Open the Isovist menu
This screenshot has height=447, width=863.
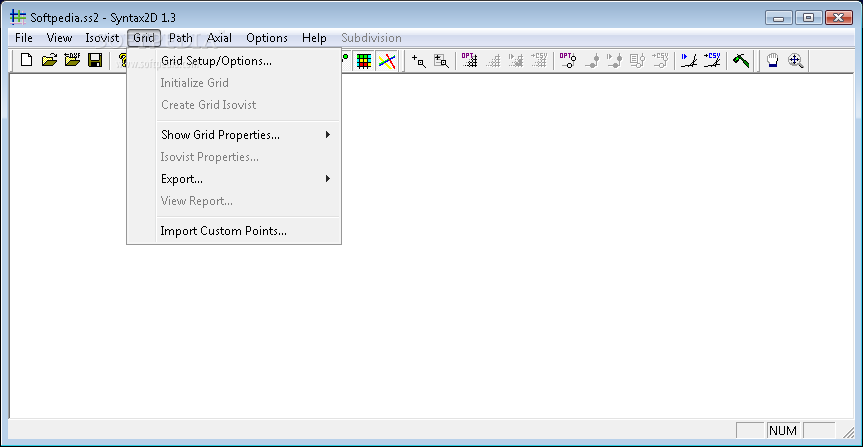102,38
